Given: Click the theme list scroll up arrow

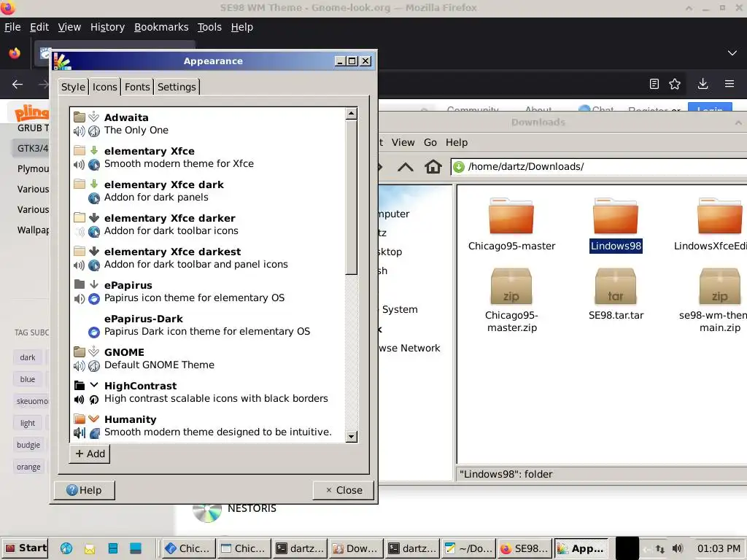Looking at the screenshot, I should (x=352, y=114).
